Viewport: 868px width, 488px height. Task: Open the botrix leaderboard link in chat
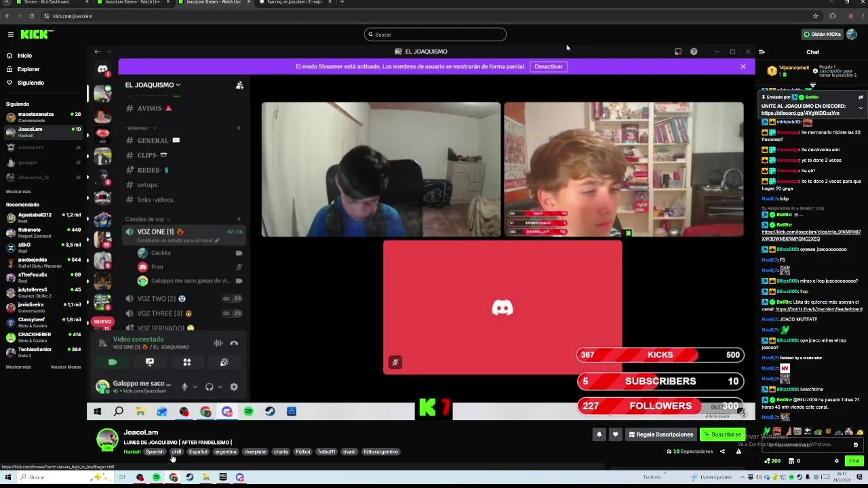point(818,309)
